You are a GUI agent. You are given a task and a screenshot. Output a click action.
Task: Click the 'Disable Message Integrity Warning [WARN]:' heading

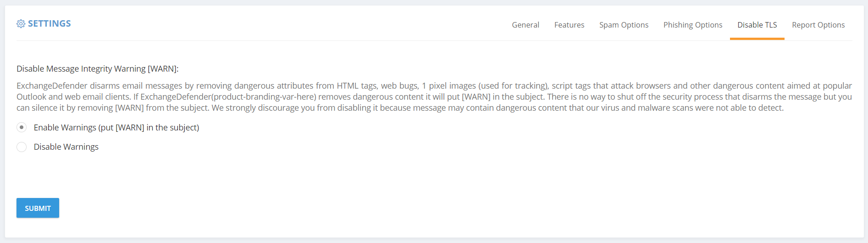[x=98, y=69]
